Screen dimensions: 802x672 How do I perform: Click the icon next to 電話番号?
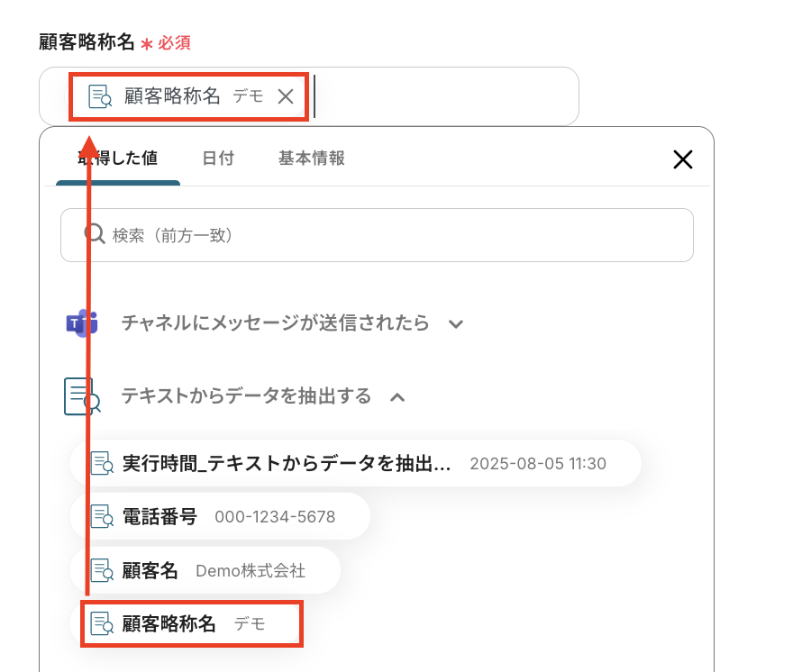pyautogui.click(x=102, y=516)
